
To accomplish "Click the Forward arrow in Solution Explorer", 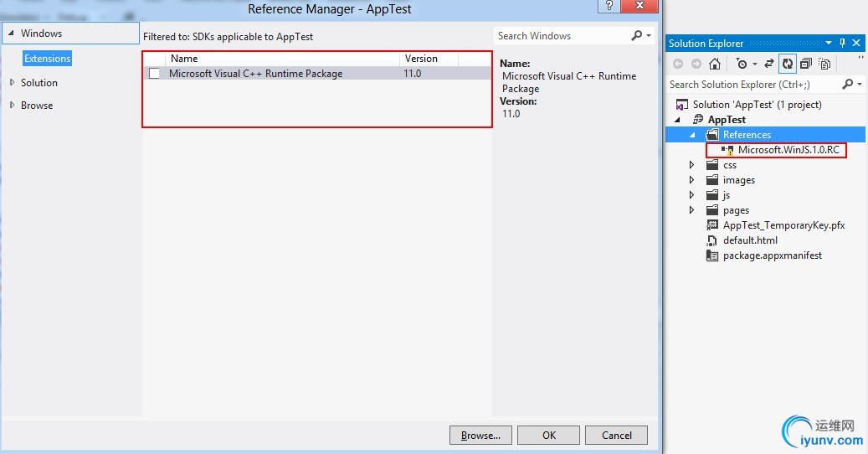I will [x=696, y=64].
